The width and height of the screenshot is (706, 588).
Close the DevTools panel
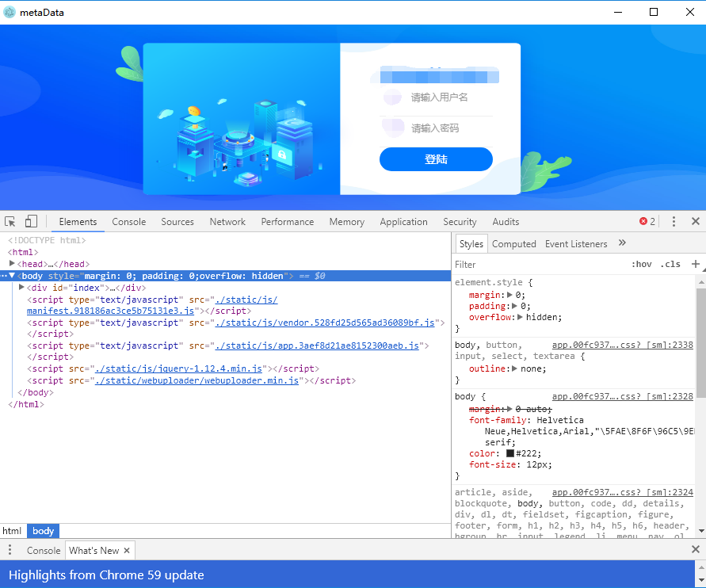tap(695, 221)
